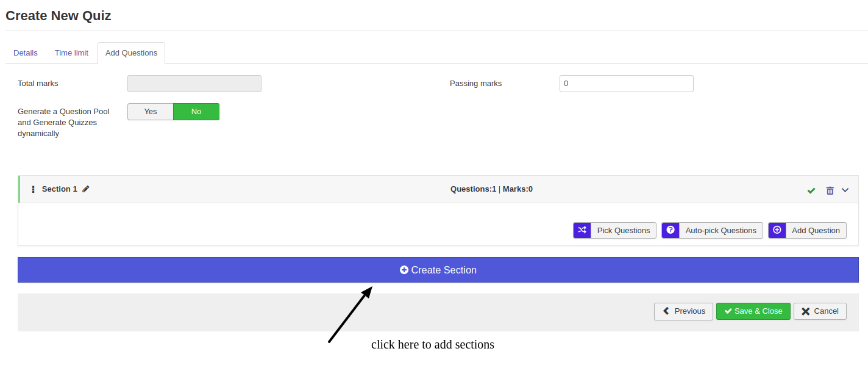Screen dimensions: 868x365
Task: Click the pencil icon beside Section 1
Action: [86, 189]
